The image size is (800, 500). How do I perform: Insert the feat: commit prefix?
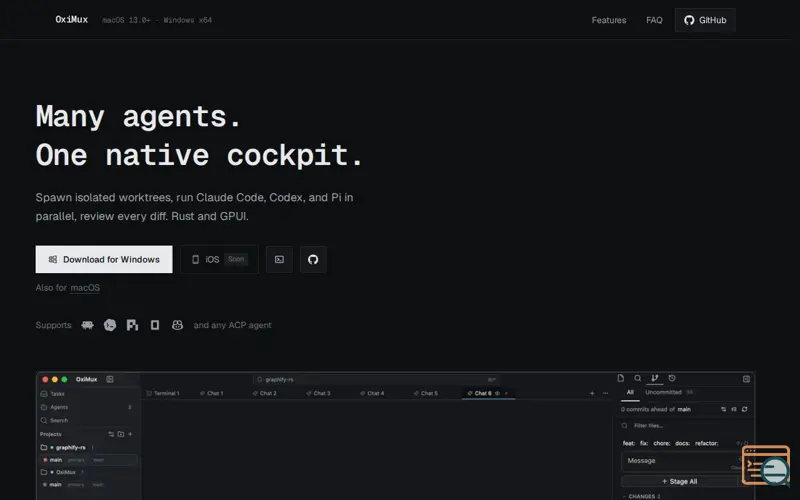pos(629,443)
